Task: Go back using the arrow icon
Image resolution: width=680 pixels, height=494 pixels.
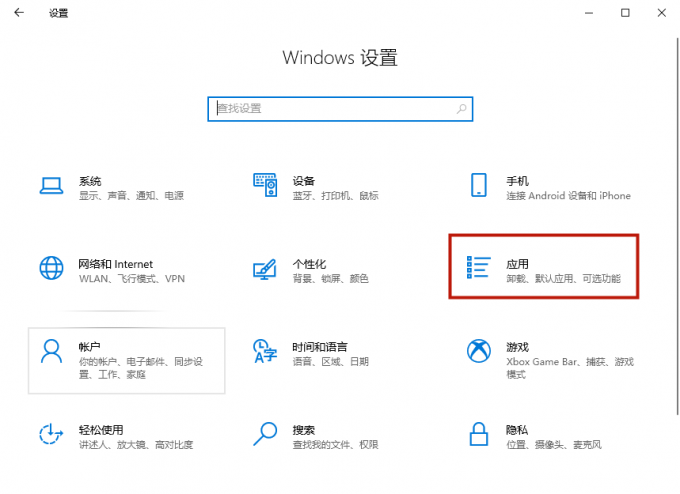Action: (x=19, y=13)
